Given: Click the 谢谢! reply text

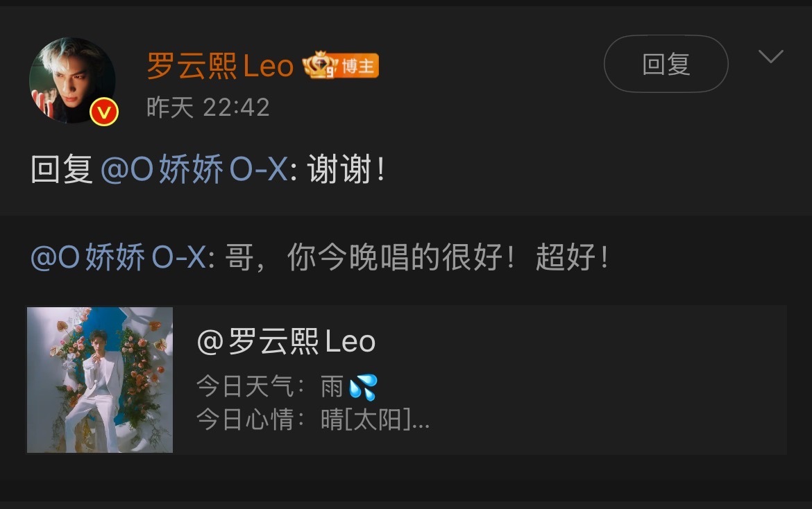Looking at the screenshot, I should (x=346, y=169).
